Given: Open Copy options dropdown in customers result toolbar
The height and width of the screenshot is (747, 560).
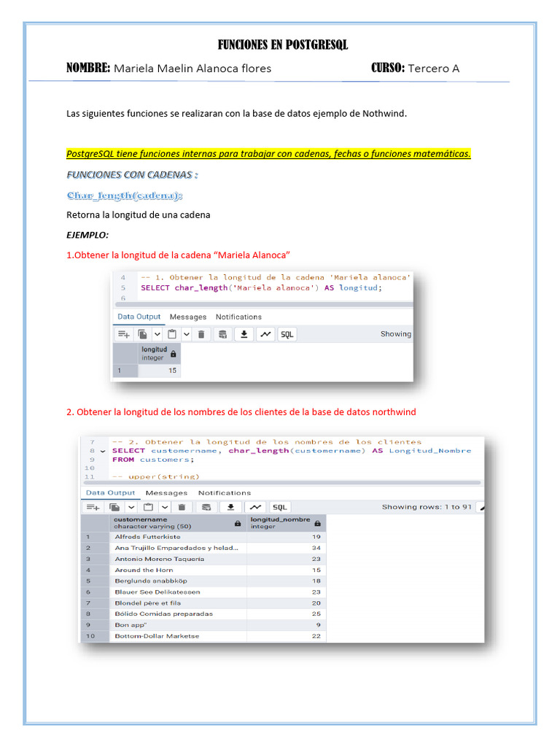Looking at the screenshot, I should coord(131,508).
